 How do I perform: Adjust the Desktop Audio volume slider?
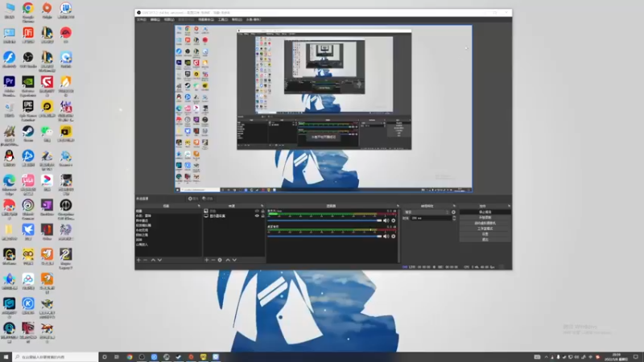pos(324,237)
